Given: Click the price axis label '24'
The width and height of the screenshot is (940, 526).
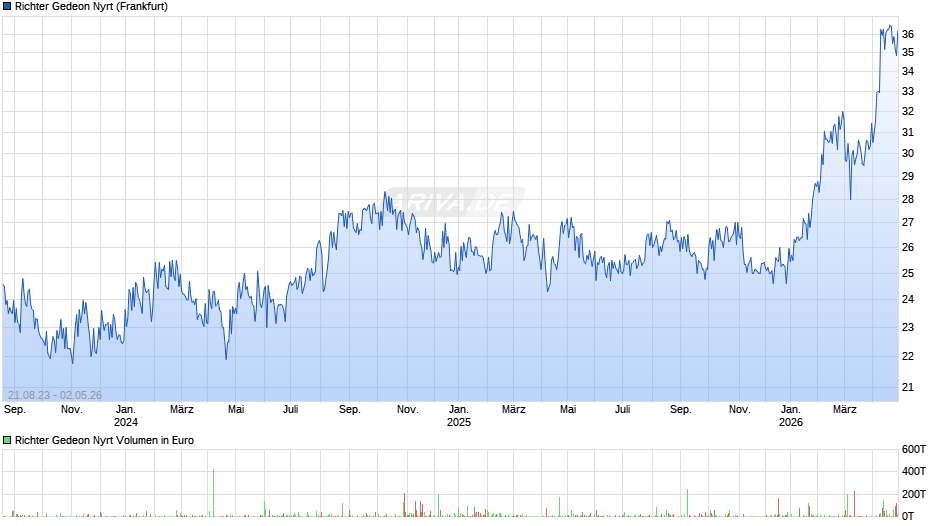Looking at the screenshot, I should tap(908, 299).
